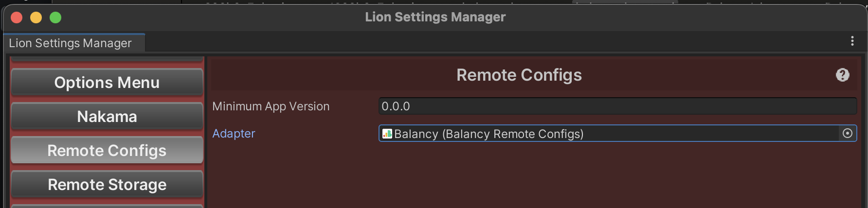This screenshot has width=868, height=208.
Task: Select the Balancy Remote Configs adapter field
Action: [608, 134]
